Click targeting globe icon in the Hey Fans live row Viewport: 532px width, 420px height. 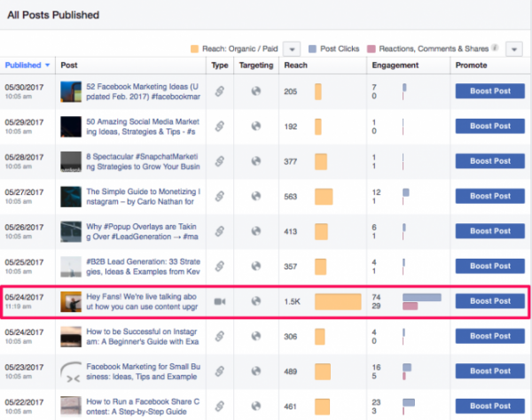[257, 301]
